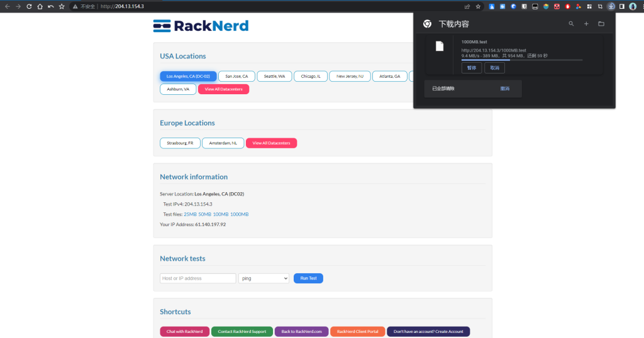This screenshot has height=338, width=644.
Task: Click Chat with RackNerd shortcut
Action: coord(184,332)
